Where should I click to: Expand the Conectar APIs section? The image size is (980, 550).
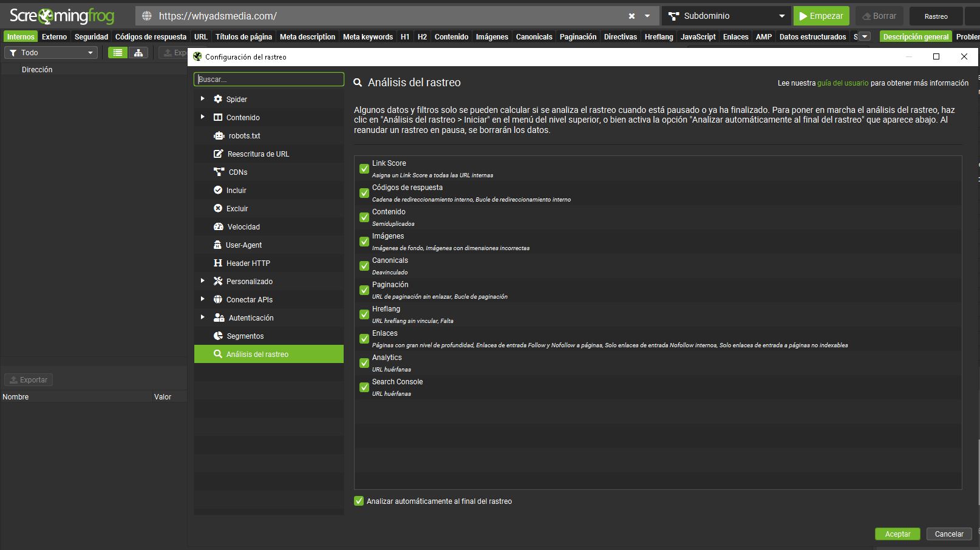tap(203, 299)
